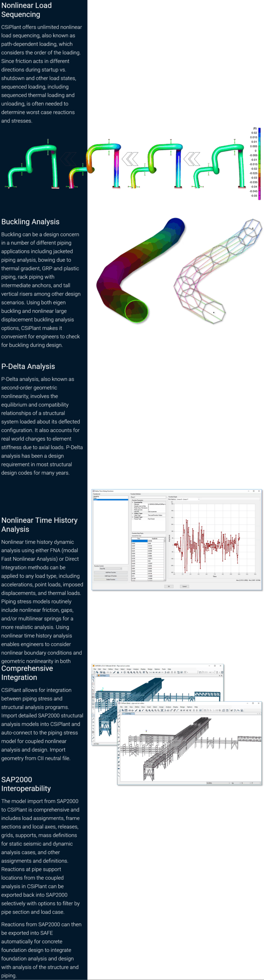Image resolution: width=264 pixels, height=980 pixels.
Task: Click the double chevron arrow before last pipe model
Action: point(192,158)
